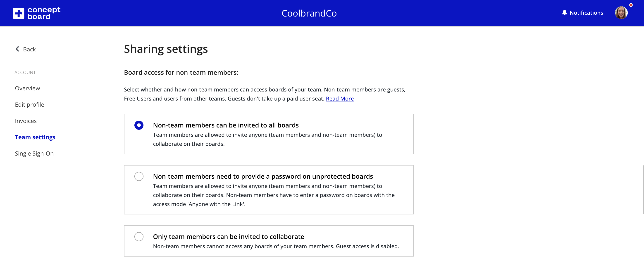Open Team settings section
Image resolution: width=644 pixels, height=269 pixels.
[35, 137]
